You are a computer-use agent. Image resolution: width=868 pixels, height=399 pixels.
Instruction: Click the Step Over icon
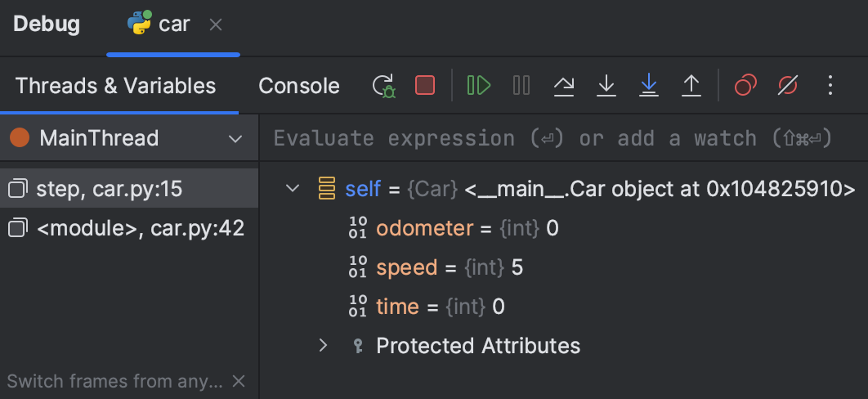click(x=564, y=85)
